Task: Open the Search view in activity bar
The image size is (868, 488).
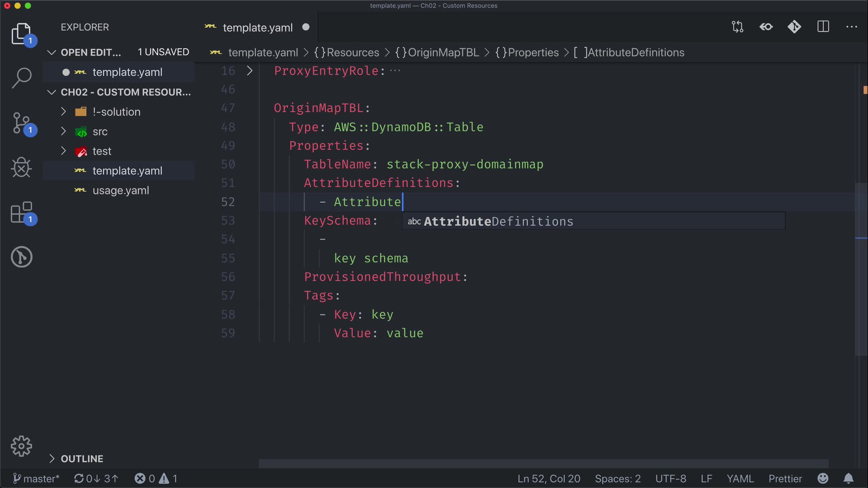Action: click(21, 78)
